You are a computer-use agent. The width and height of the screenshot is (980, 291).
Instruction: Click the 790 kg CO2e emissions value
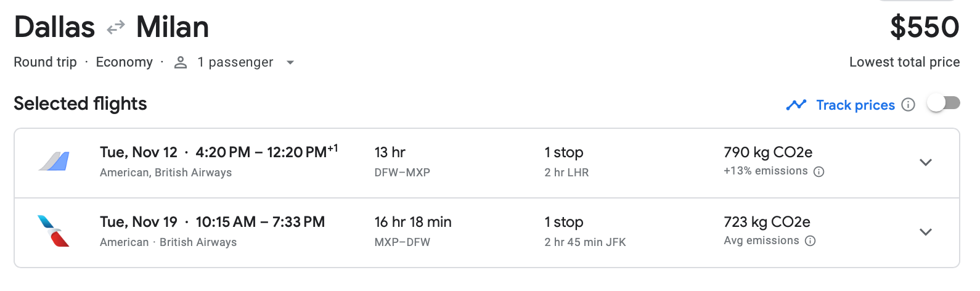[x=767, y=152]
